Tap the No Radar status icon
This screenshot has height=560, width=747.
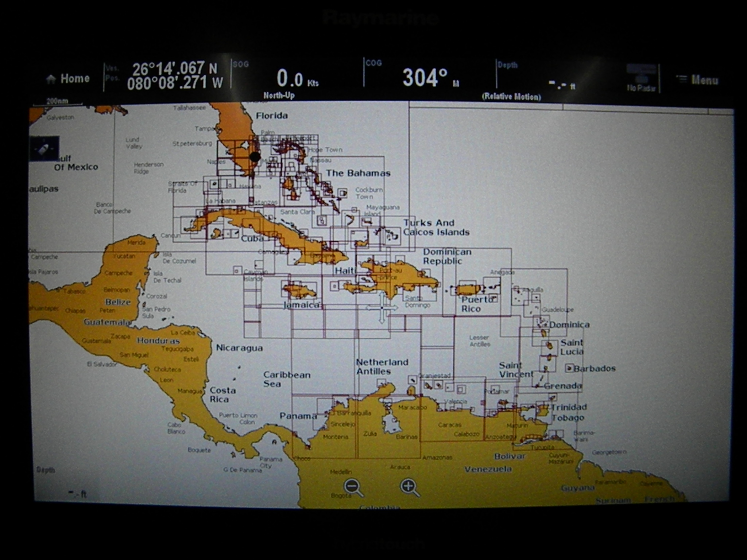point(641,78)
